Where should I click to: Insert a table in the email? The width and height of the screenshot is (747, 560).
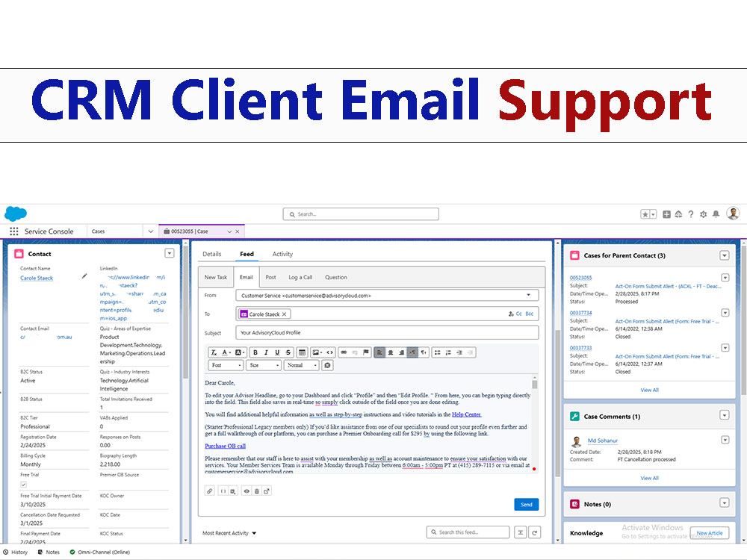coord(302,352)
